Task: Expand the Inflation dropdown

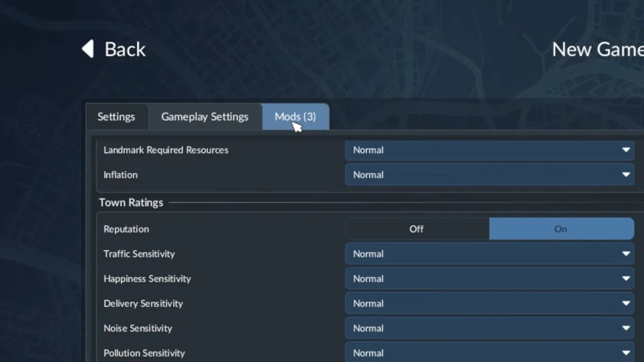Action: point(490,174)
